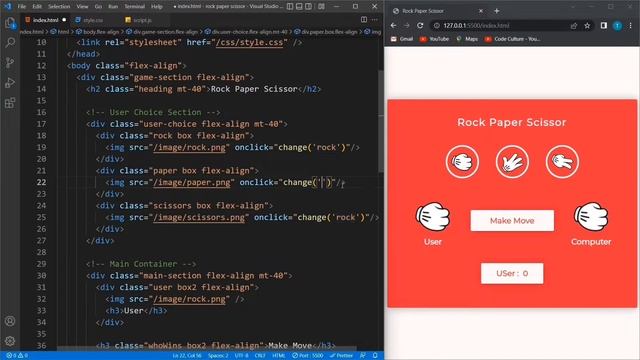
Task: Click the Prettier status bar item
Action: [x=341, y=356]
